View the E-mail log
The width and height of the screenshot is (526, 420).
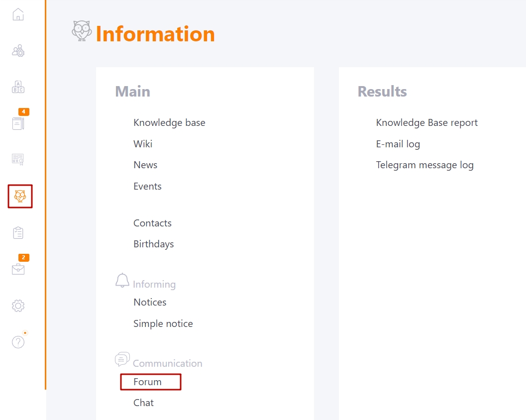click(398, 144)
